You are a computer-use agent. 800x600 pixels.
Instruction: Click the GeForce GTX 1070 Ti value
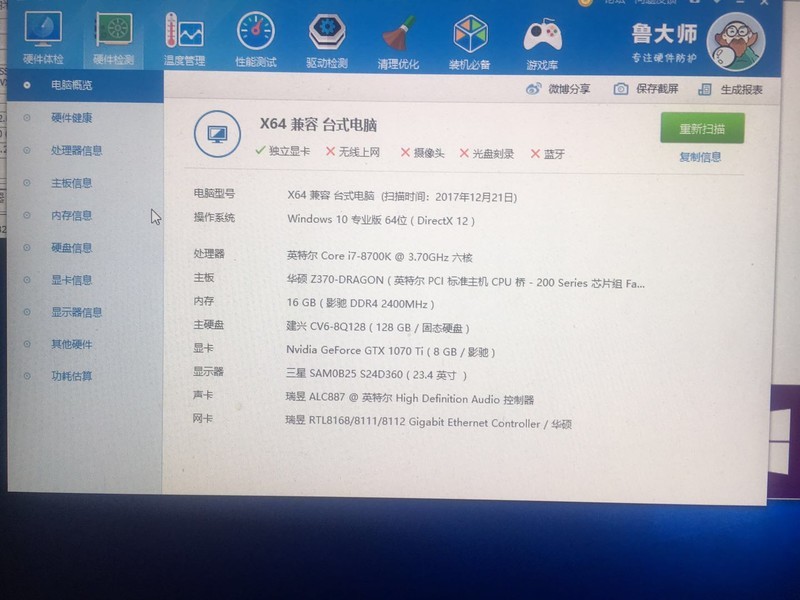click(x=390, y=351)
